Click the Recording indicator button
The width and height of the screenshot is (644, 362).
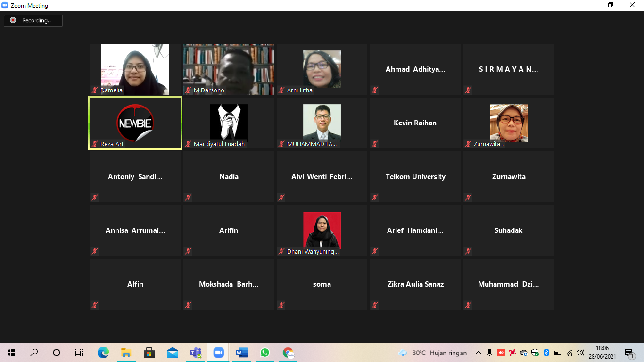[33, 20]
